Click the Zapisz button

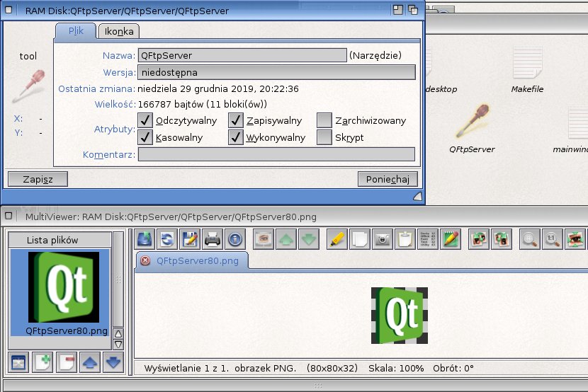[38, 179]
